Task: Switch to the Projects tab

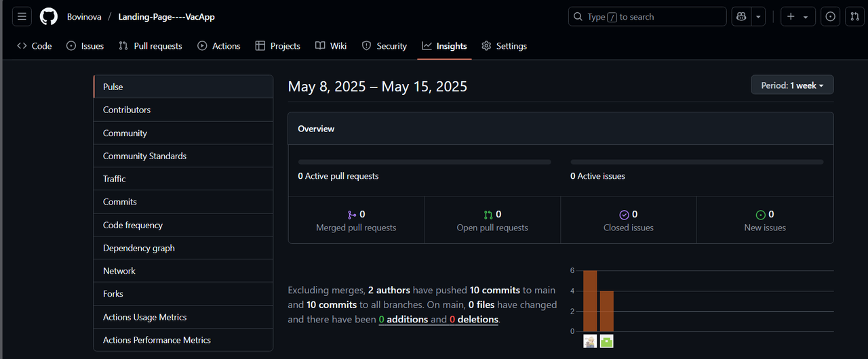Action: point(278,46)
